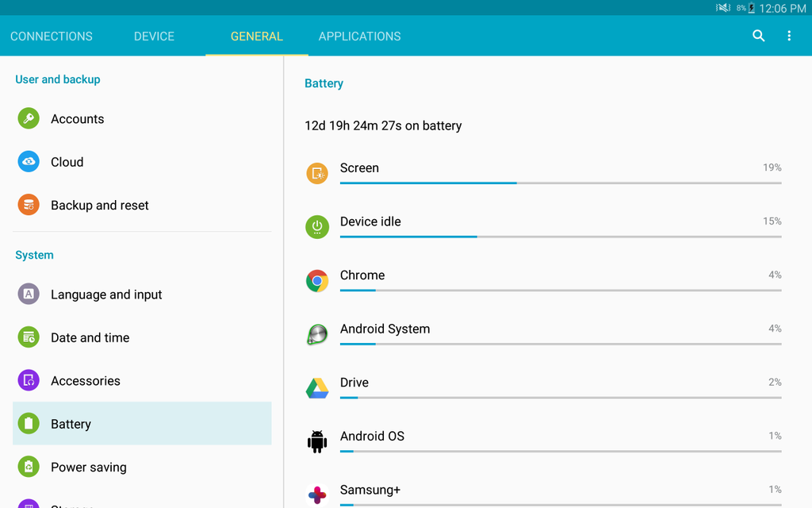
Task: Tap the Language and input icon
Action: (x=29, y=294)
